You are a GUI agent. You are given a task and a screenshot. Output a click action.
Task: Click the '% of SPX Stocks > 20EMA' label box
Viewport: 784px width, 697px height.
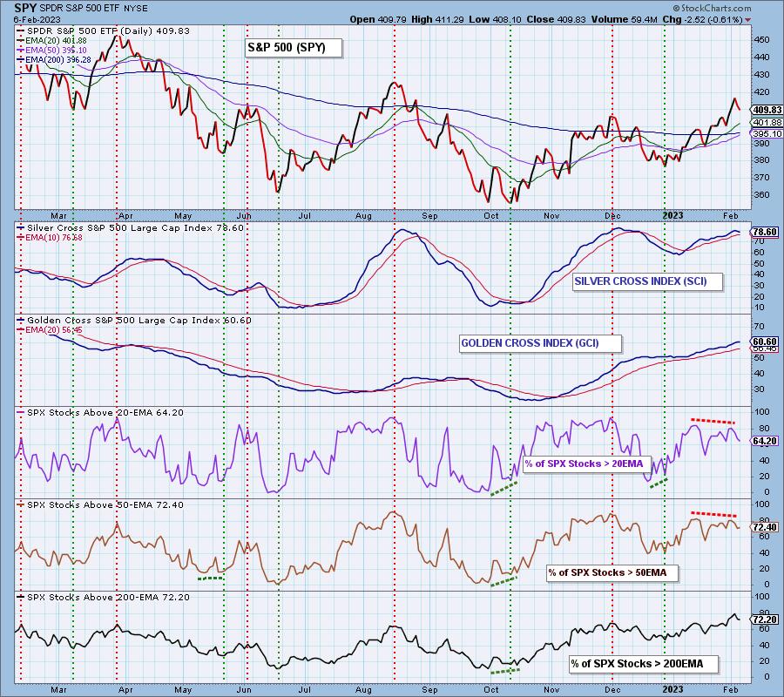pos(586,464)
